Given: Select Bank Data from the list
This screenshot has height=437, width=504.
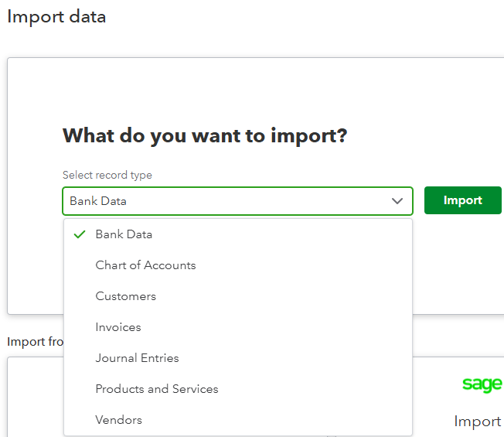Looking at the screenshot, I should pyautogui.click(x=124, y=234).
